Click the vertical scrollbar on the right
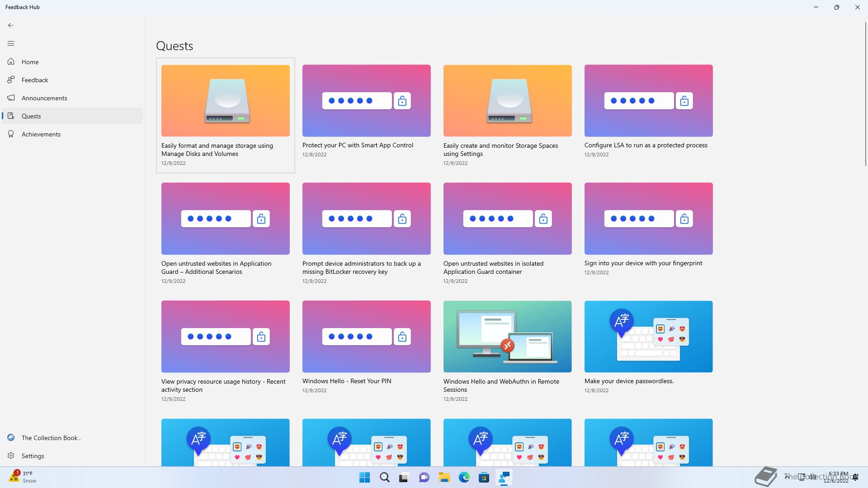The height and width of the screenshot is (488, 868). [x=865, y=94]
